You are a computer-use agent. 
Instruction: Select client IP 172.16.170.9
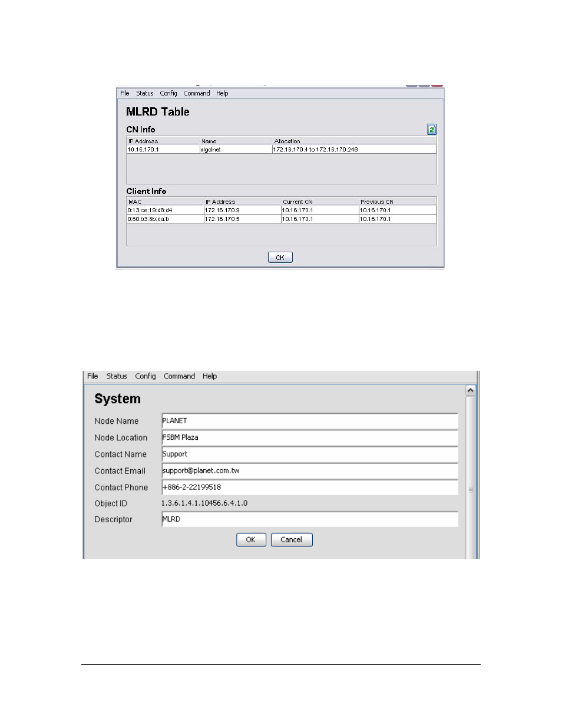coord(243,210)
